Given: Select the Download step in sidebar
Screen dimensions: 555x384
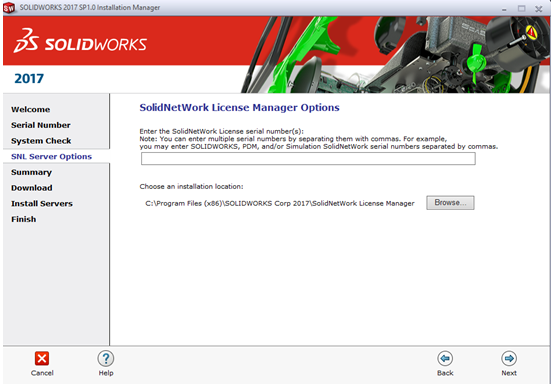Looking at the screenshot, I should tap(32, 188).
